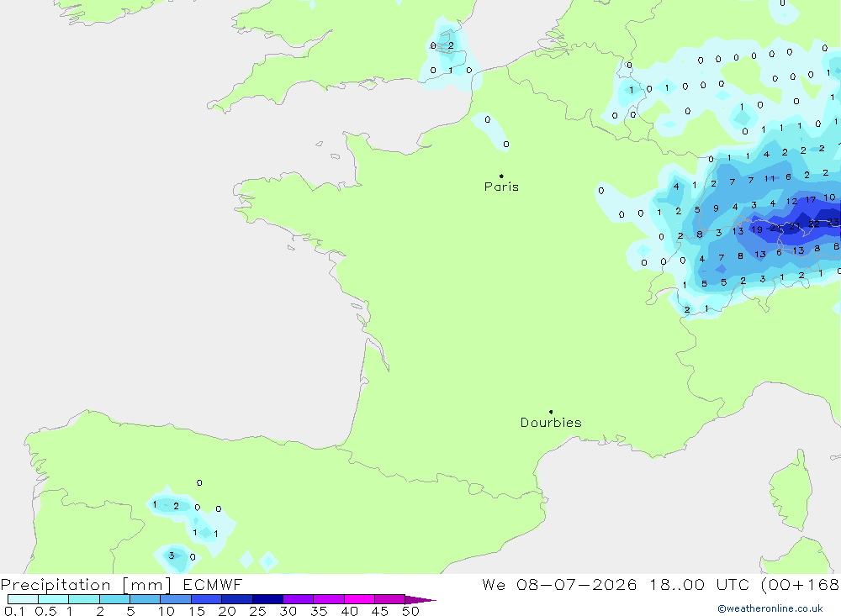Click the 23 mm precipitation value

(x=833, y=221)
